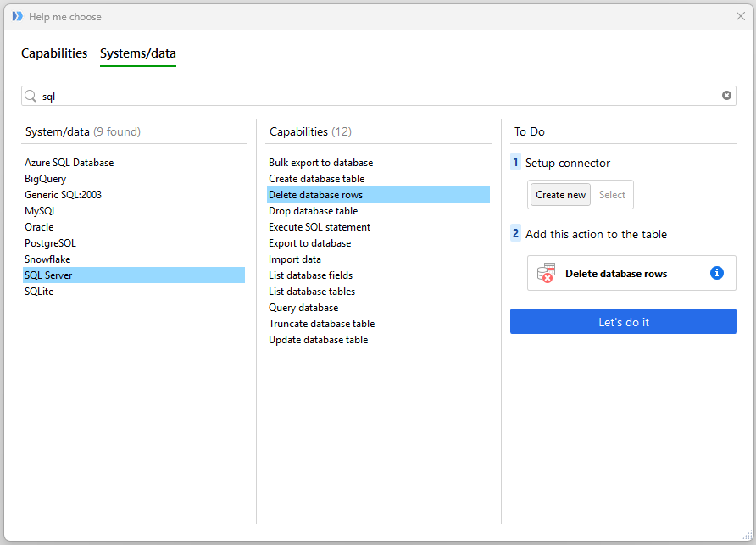
Task: Select Azure SQL Database from systems list
Action: point(69,163)
